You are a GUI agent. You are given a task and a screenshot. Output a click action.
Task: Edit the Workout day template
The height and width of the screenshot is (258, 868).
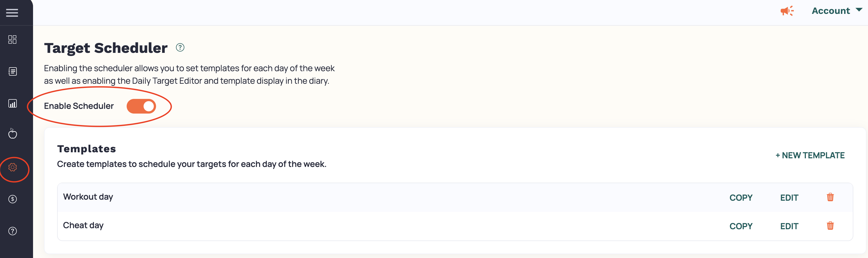(x=789, y=198)
